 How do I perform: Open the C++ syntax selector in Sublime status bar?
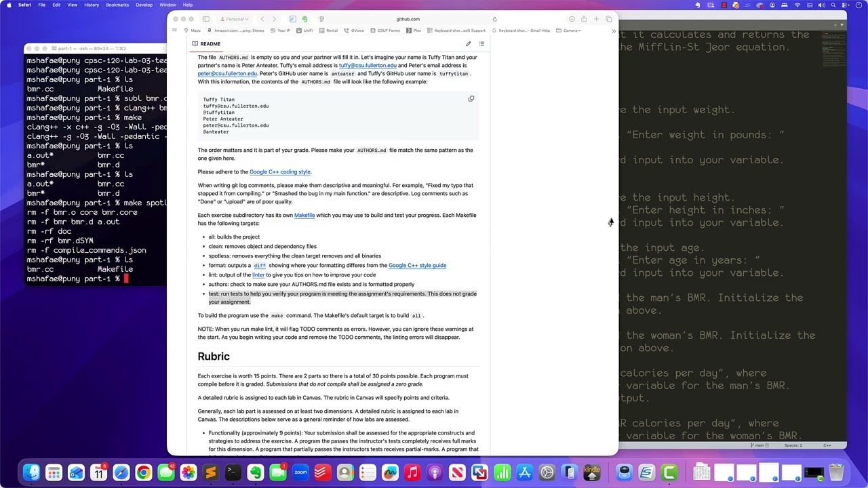click(x=827, y=445)
